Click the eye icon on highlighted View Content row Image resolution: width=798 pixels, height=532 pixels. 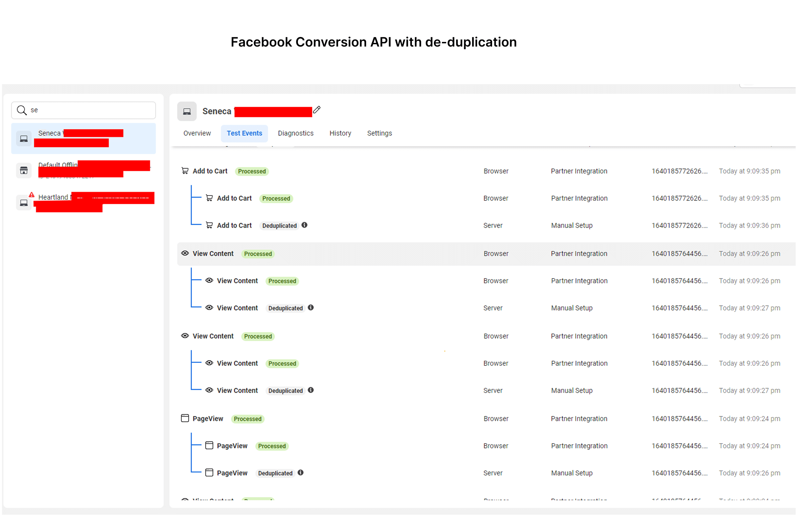point(185,253)
